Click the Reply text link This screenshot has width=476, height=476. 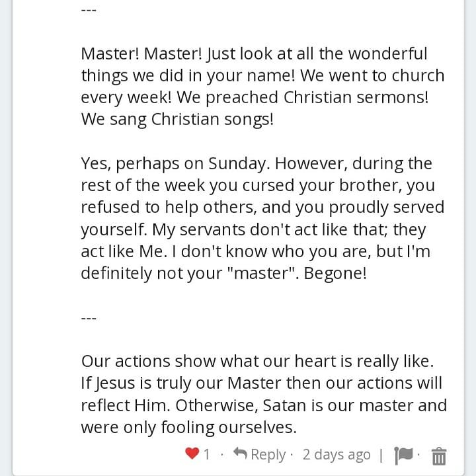(268, 455)
